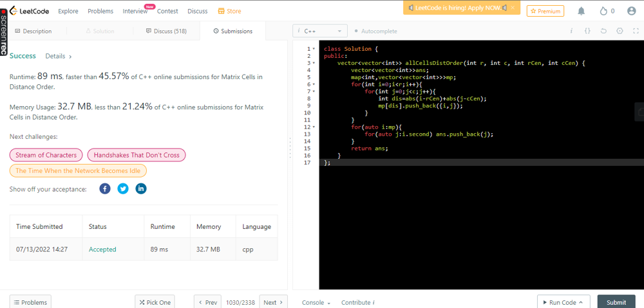Click the LeetCode logo
644x308 pixels.
pos(29,11)
